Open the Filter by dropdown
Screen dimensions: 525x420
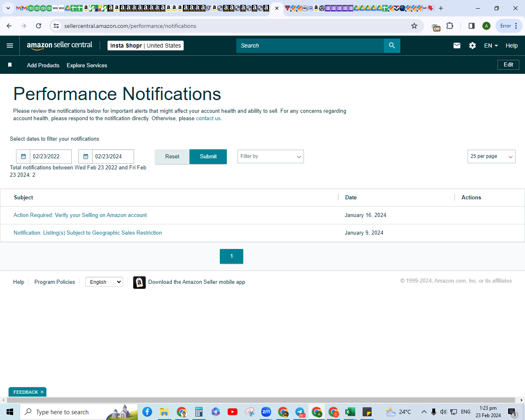271,156
